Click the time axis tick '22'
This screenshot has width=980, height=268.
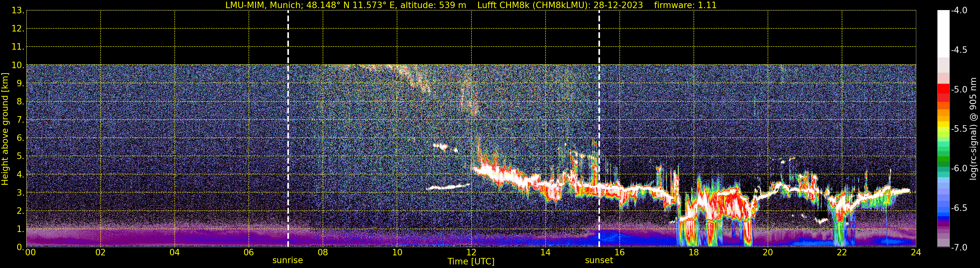[842, 252]
